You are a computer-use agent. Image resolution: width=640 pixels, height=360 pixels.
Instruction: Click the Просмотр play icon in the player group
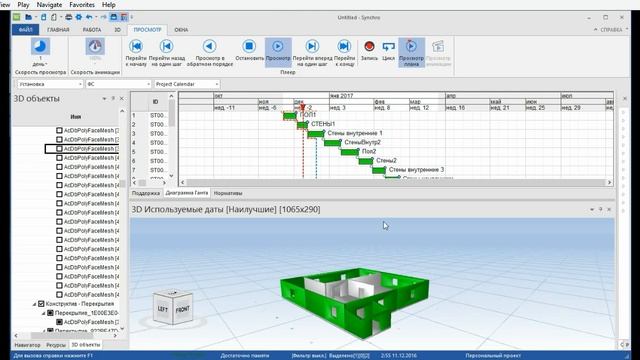click(x=278, y=46)
